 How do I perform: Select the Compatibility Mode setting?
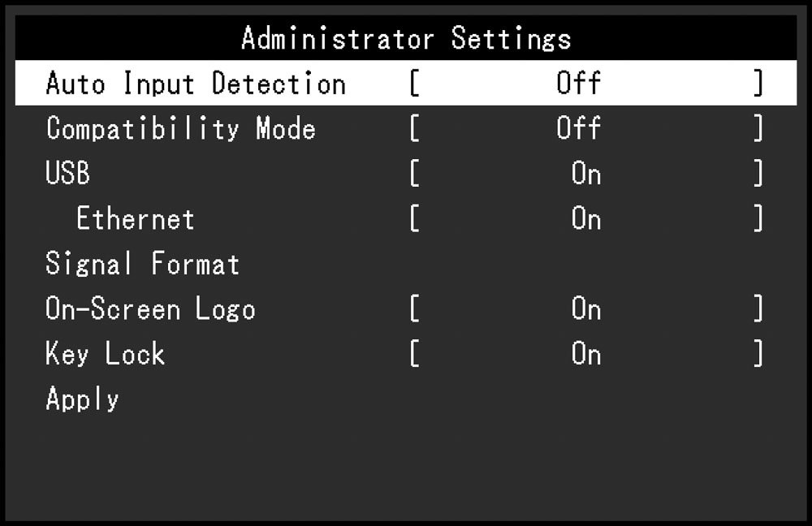(181, 128)
